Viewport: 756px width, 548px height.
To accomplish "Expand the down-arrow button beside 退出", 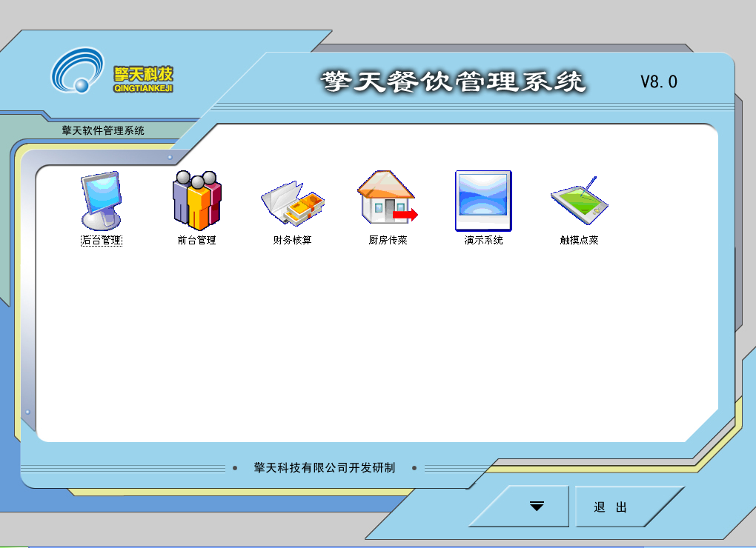I will coord(537,507).
